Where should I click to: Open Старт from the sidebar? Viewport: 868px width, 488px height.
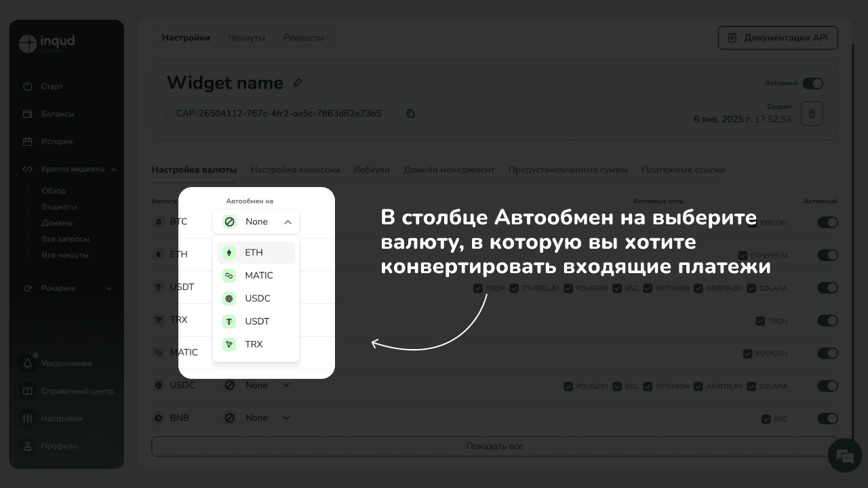pos(43,86)
